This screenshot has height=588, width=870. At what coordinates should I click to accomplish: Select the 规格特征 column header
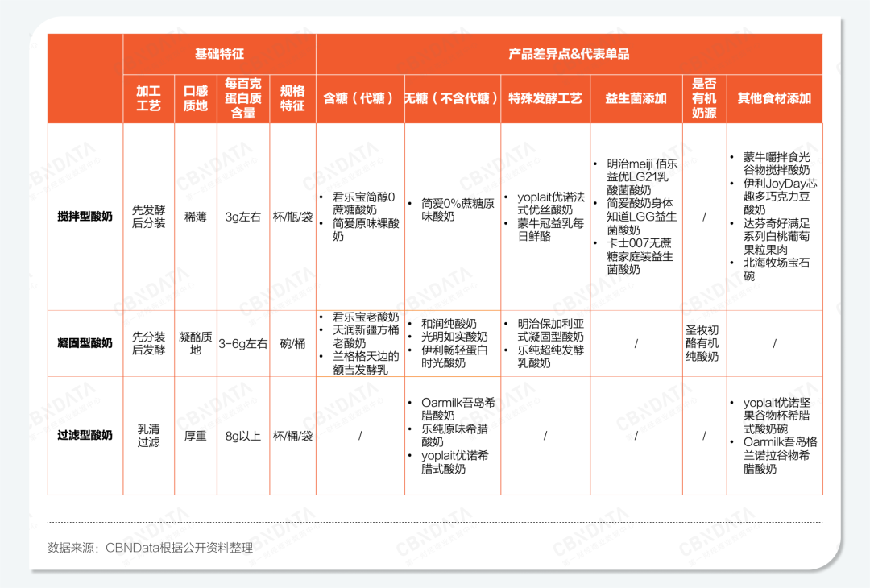point(292,98)
